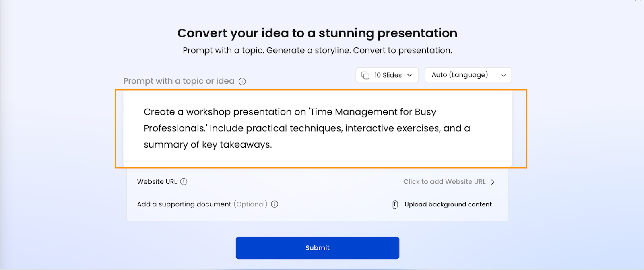Expand the 'Click to add Website URL' chevron
The image size is (644, 270).
493,182
